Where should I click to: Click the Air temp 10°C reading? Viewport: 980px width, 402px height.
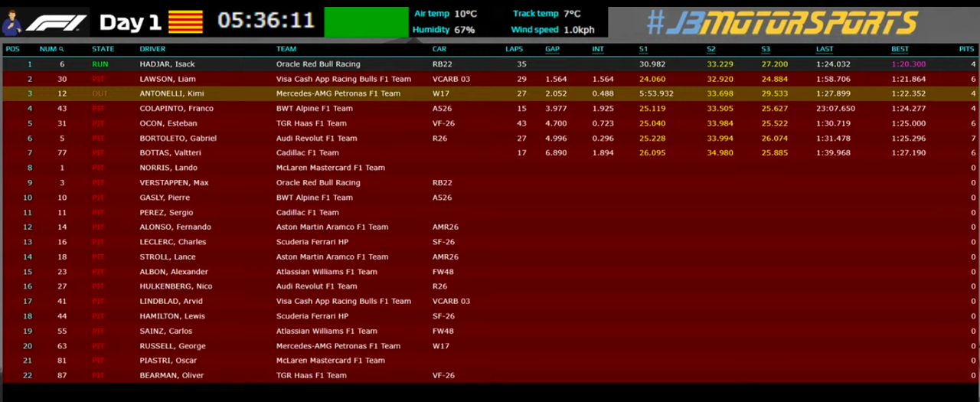click(445, 14)
